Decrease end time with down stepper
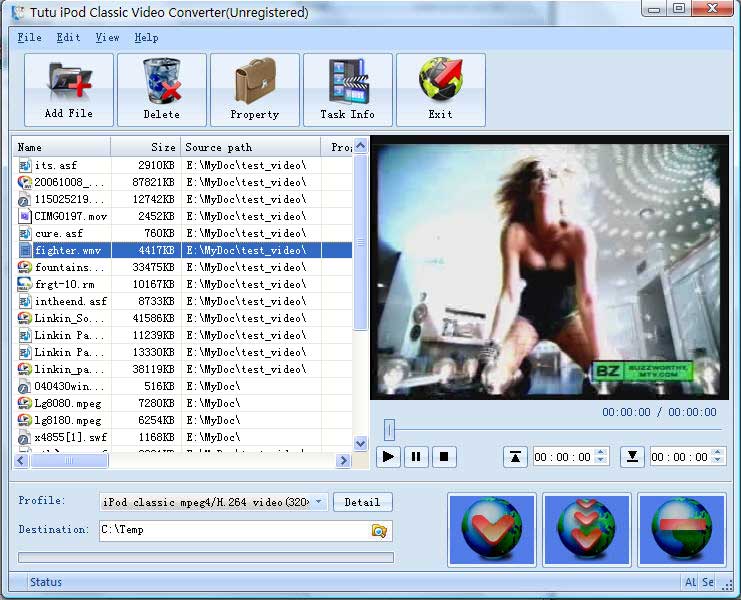 coord(718,461)
